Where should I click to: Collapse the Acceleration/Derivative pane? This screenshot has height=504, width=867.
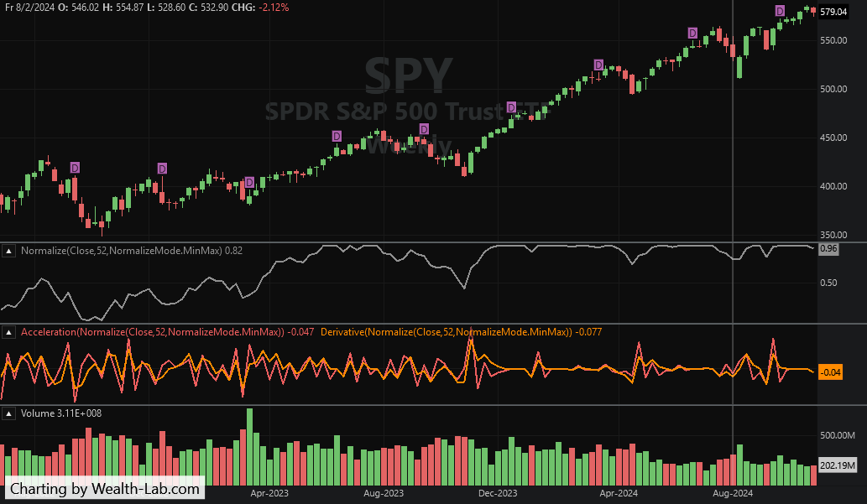9,332
